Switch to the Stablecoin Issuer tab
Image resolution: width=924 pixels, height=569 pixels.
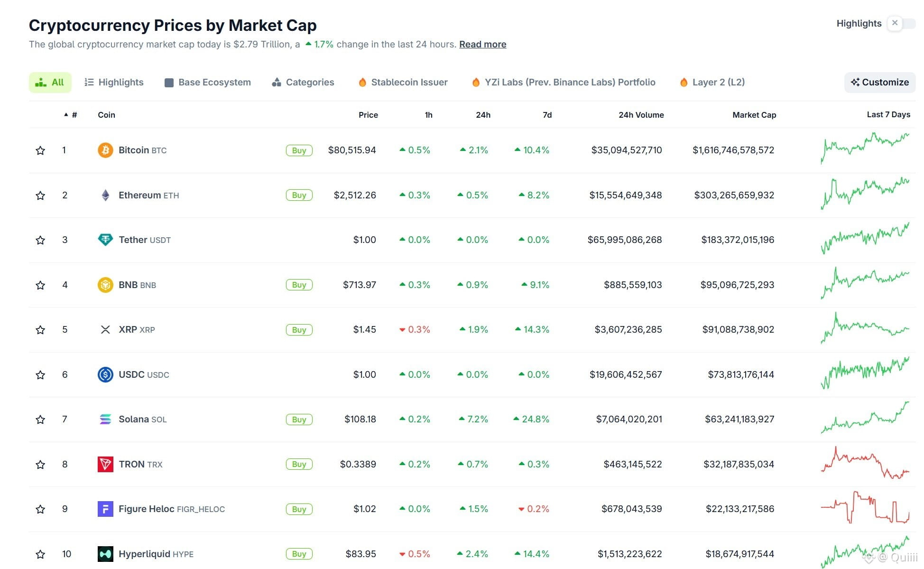click(x=403, y=82)
